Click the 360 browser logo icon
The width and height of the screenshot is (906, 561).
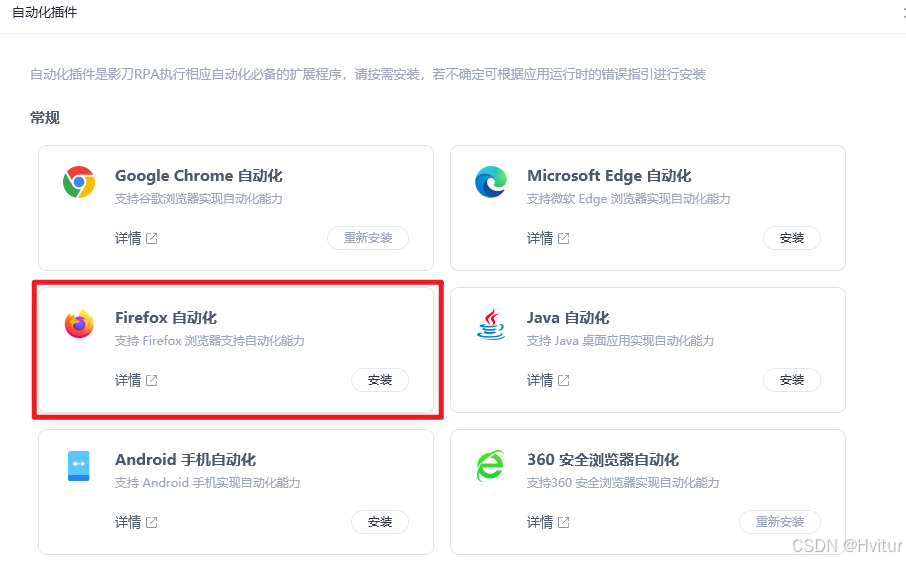491,466
